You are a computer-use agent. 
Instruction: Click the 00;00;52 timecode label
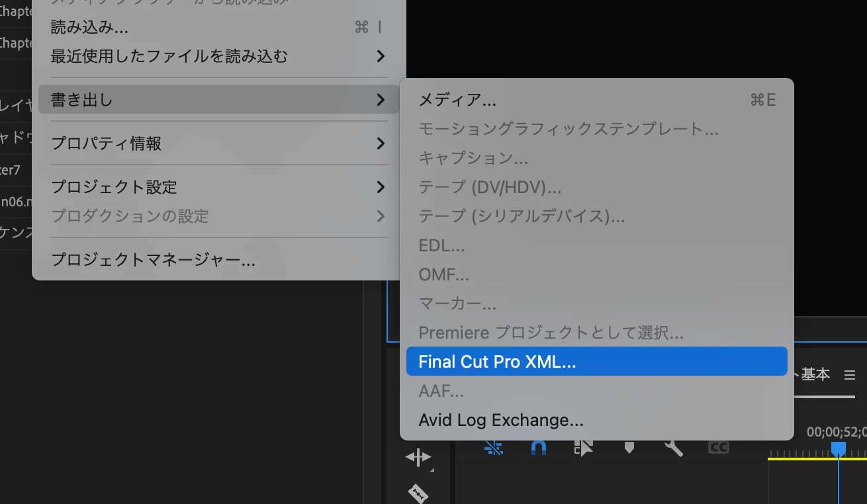(837, 432)
